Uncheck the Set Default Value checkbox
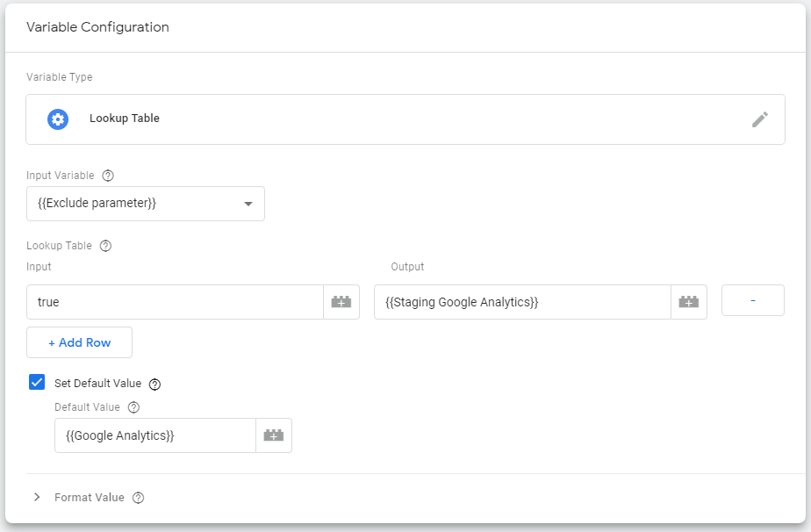811x532 pixels. 37,383
